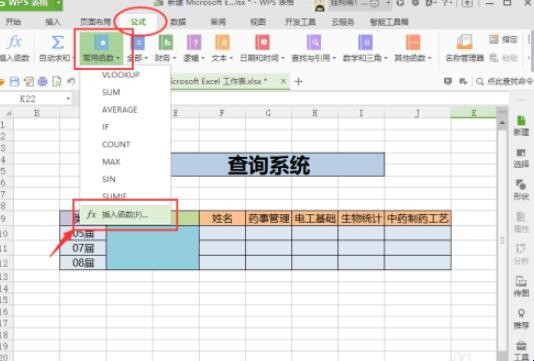This screenshot has height=361, width=534.
Task: Click the Print icon in quick toolbar
Action: click(43, 81)
